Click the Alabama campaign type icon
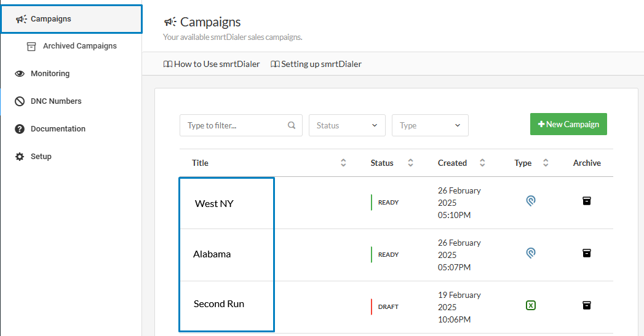Screen dimensions: 644x336 coord(530,253)
